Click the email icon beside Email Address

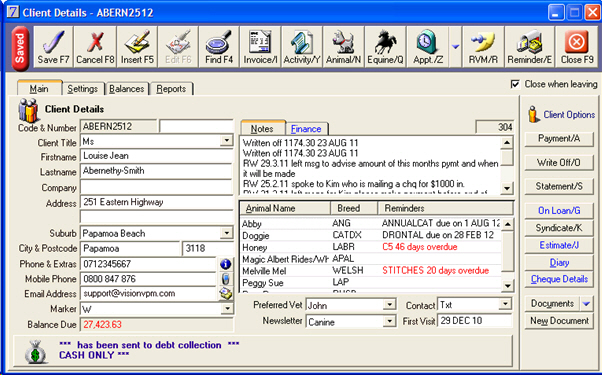(225, 294)
